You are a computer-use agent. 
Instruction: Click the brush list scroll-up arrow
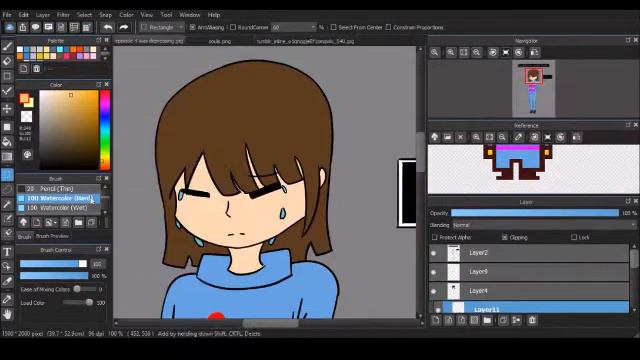[x=105, y=187]
